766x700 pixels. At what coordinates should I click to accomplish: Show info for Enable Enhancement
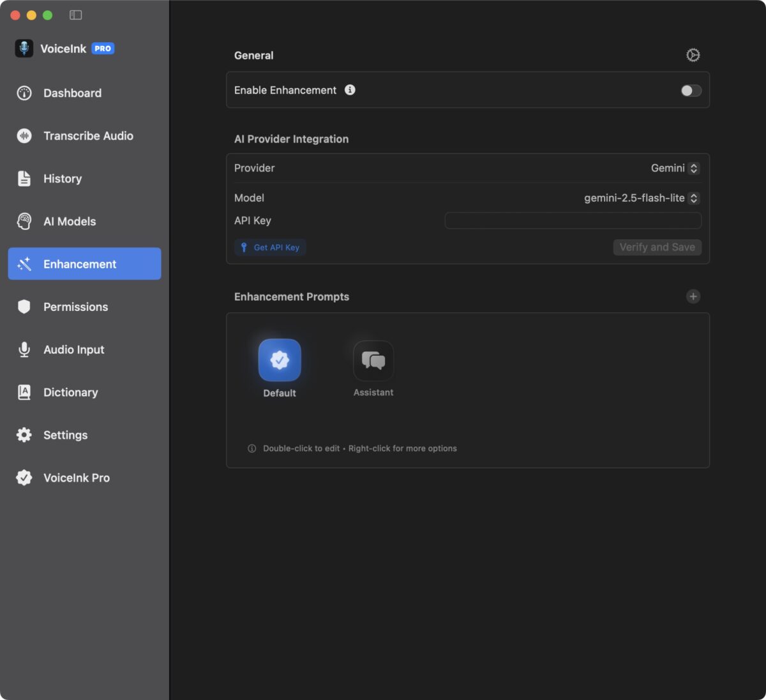pyautogui.click(x=350, y=90)
